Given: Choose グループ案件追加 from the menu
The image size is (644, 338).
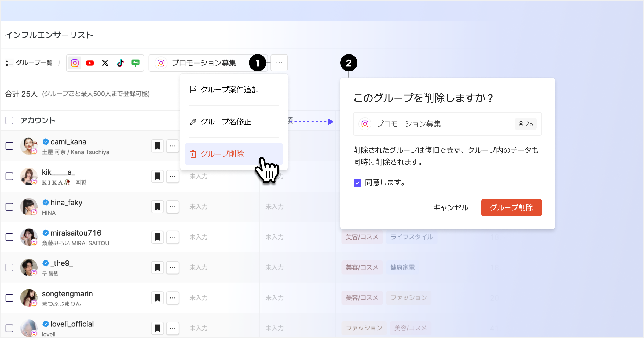Looking at the screenshot, I should pos(230,90).
